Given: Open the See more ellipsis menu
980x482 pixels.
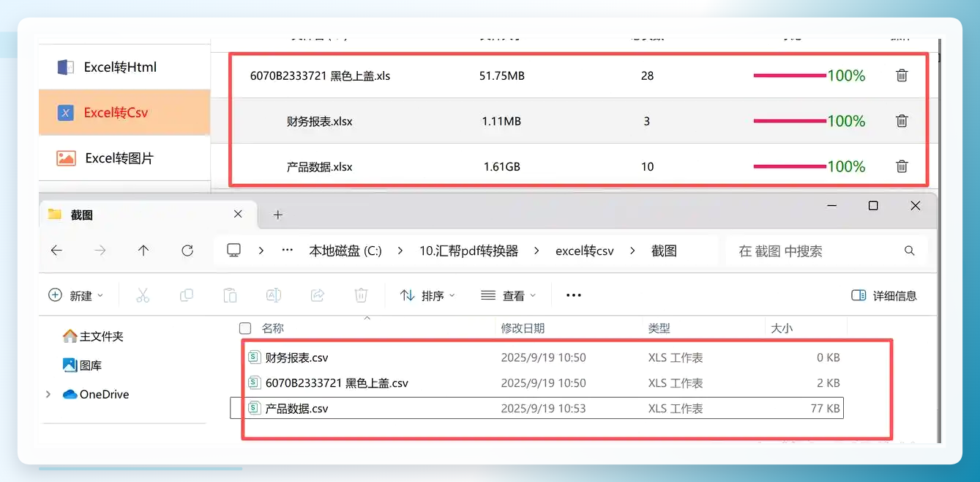Looking at the screenshot, I should (x=574, y=295).
